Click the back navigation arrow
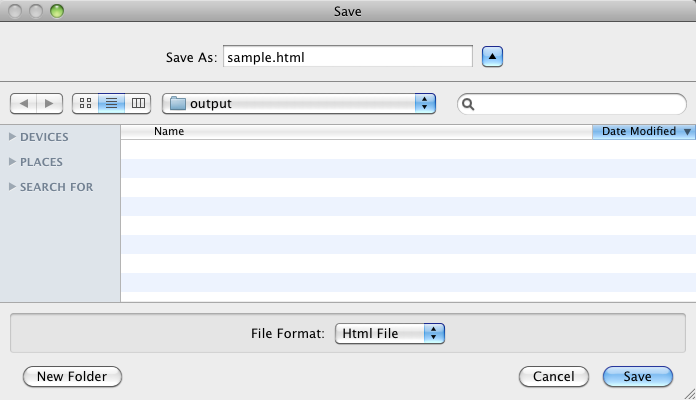Viewport: 696px width, 400px height. click(x=24, y=103)
